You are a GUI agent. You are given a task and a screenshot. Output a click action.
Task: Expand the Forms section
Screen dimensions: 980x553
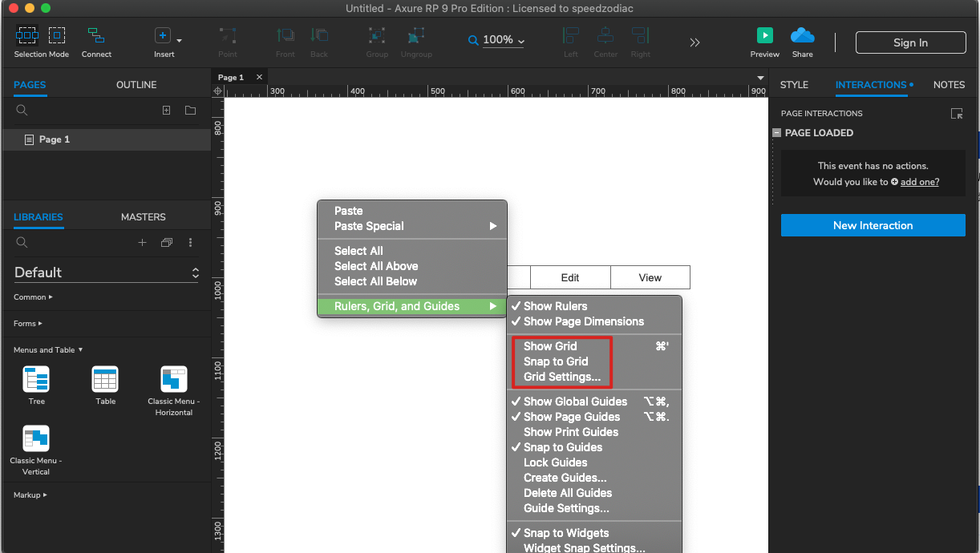pos(28,324)
